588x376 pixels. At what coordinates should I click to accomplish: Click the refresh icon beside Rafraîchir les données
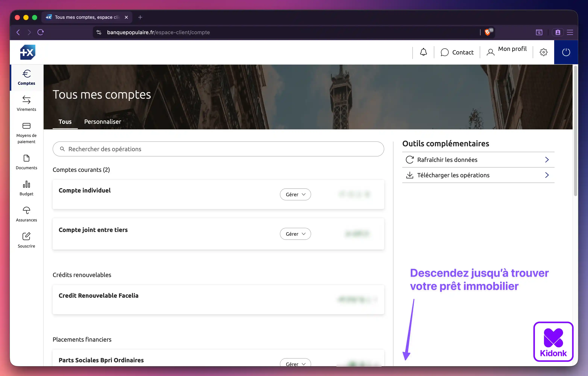tap(410, 160)
